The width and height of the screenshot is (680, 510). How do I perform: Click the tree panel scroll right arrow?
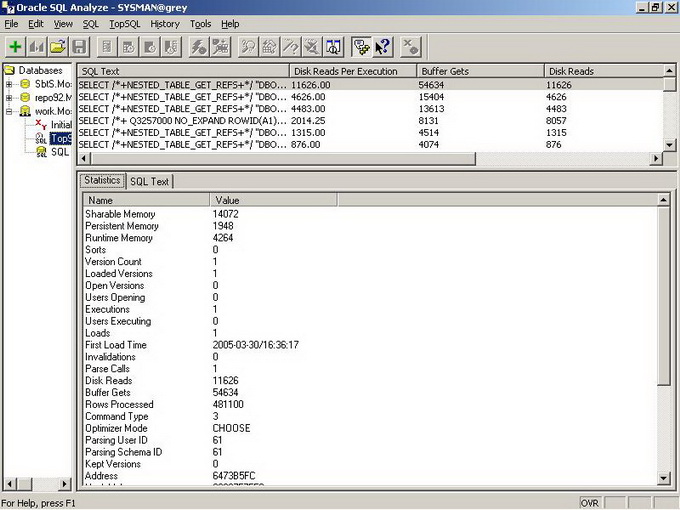(65, 484)
